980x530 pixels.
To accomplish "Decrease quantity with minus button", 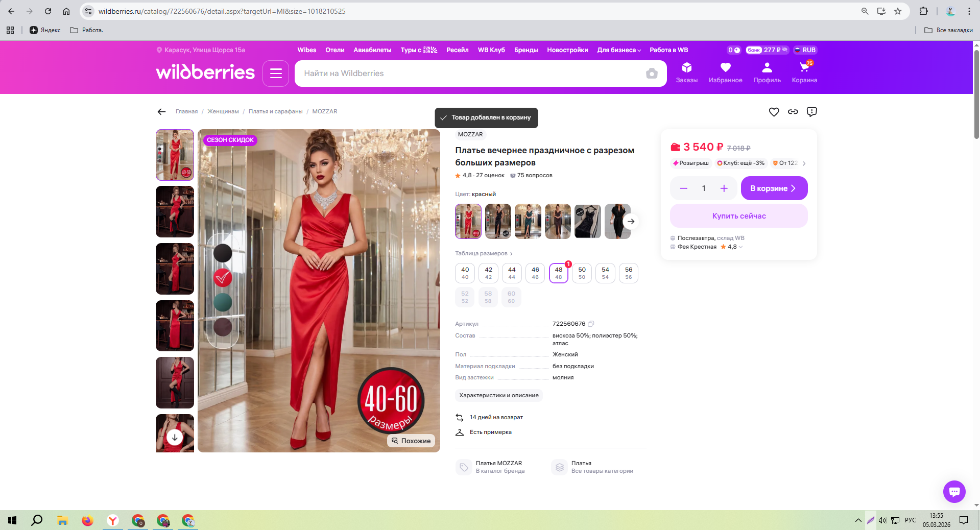I will (683, 188).
